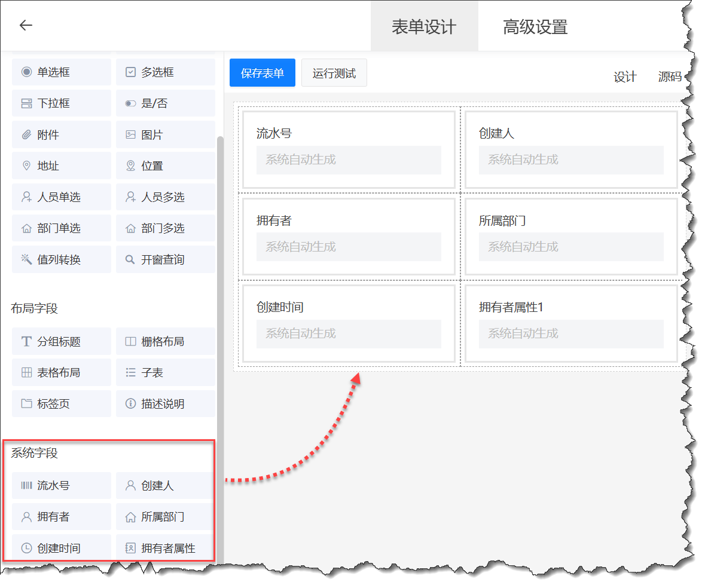This screenshot has height=588, width=708.
Task: Select the 下拉框 dropdown field
Action: (x=61, y=103)
